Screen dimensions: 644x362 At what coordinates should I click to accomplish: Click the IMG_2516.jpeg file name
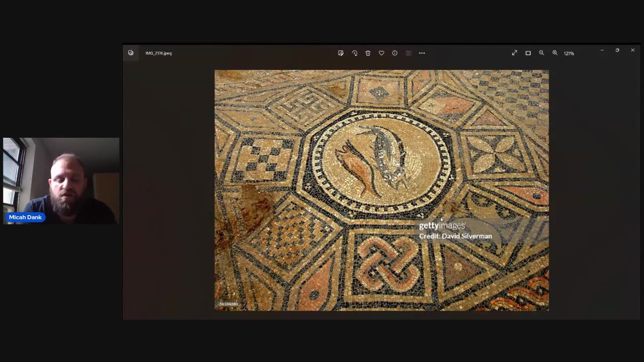[158, 53]
